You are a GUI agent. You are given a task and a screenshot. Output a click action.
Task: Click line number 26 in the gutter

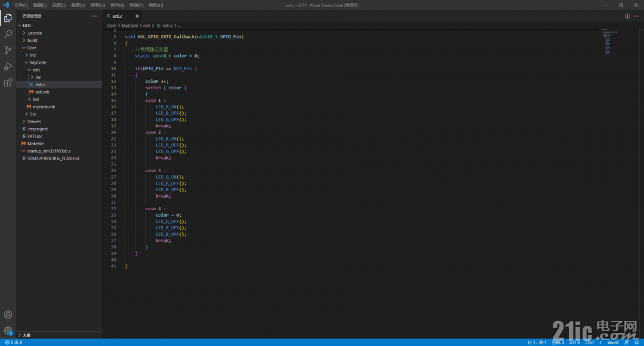pyautogui.click(x=113, y=170)
